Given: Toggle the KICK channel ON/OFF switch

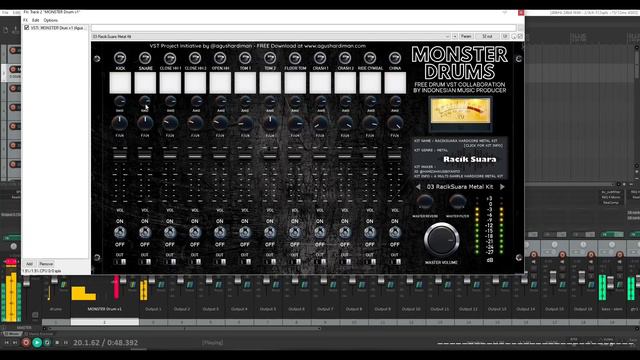Looking at the screenshot, I should point(120,233).
